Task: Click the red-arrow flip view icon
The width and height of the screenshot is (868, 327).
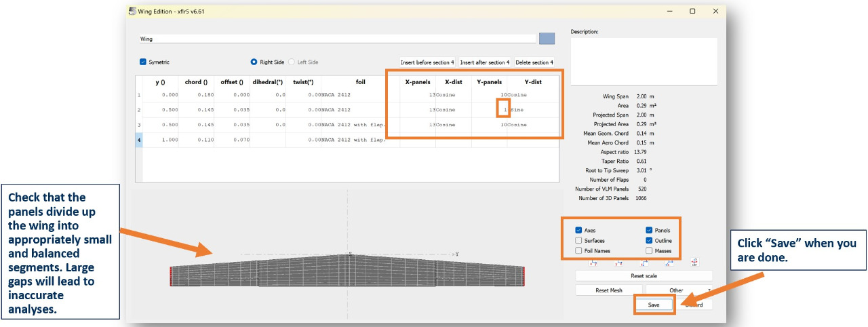Action: point(695,262)
